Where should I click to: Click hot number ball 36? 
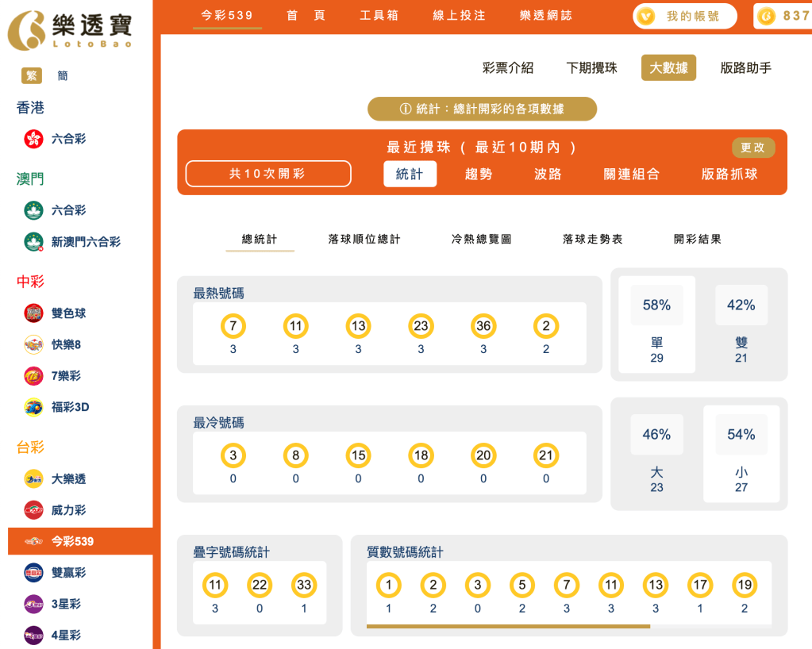483,326
